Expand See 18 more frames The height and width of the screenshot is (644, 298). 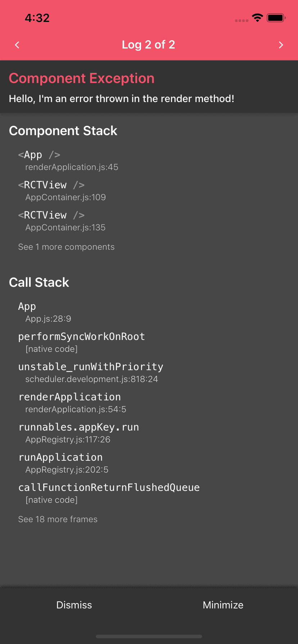(58, 519)
